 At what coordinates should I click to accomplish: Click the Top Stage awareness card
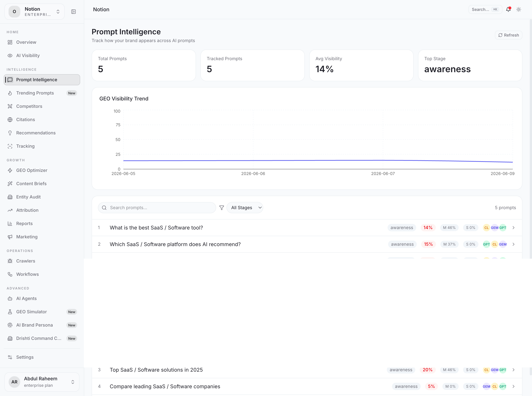[x=470, y=65]
